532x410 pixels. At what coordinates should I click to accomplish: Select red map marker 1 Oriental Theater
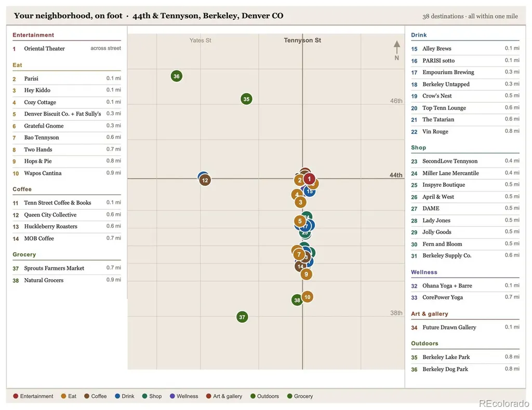coord(309,179)
